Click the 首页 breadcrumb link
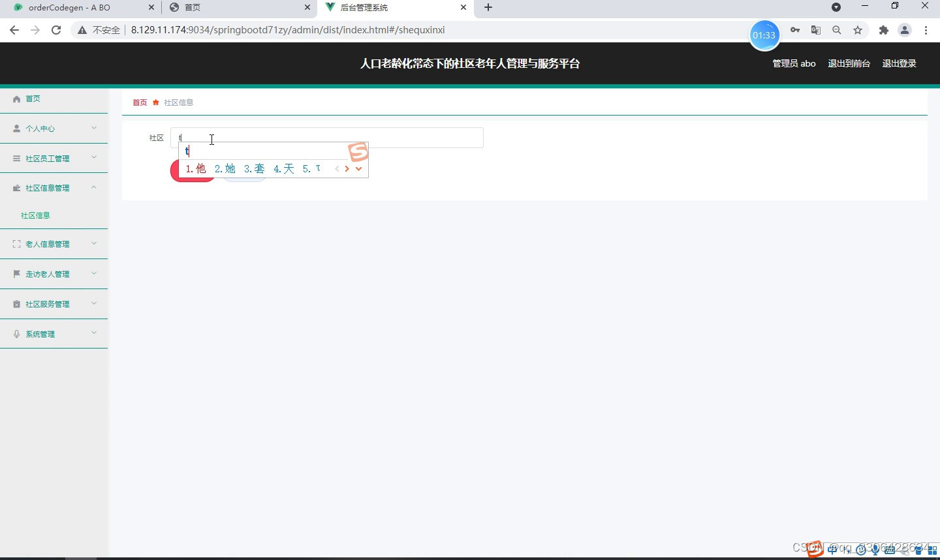The image size is (940, 560). (140, 102)
